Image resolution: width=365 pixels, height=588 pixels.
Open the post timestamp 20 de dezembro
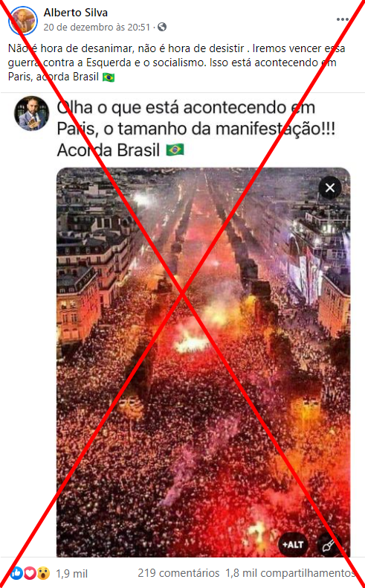(97, 27)
